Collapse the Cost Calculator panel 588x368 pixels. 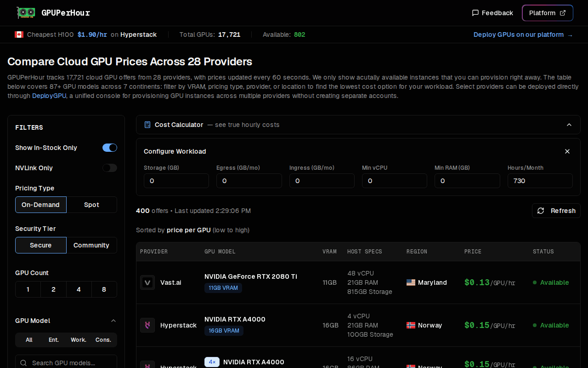[569, 125]
